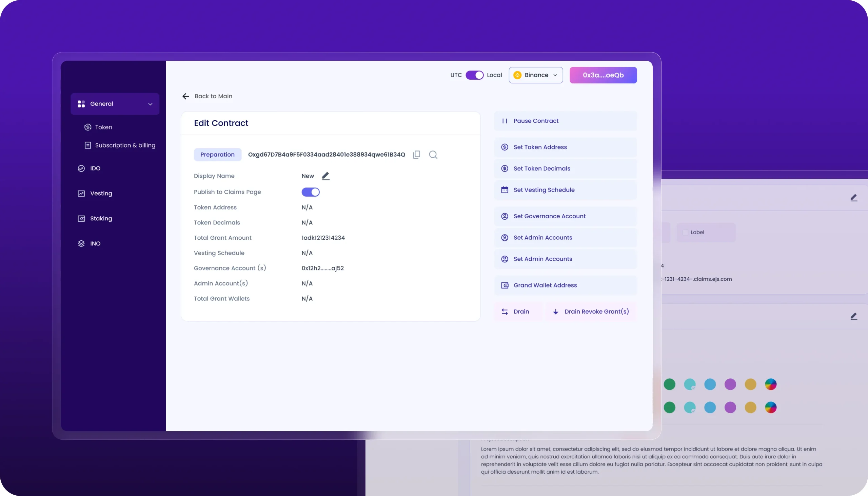The image size is (868, 496).
Task: Open Staking in the sidebar
Action: 101,218
